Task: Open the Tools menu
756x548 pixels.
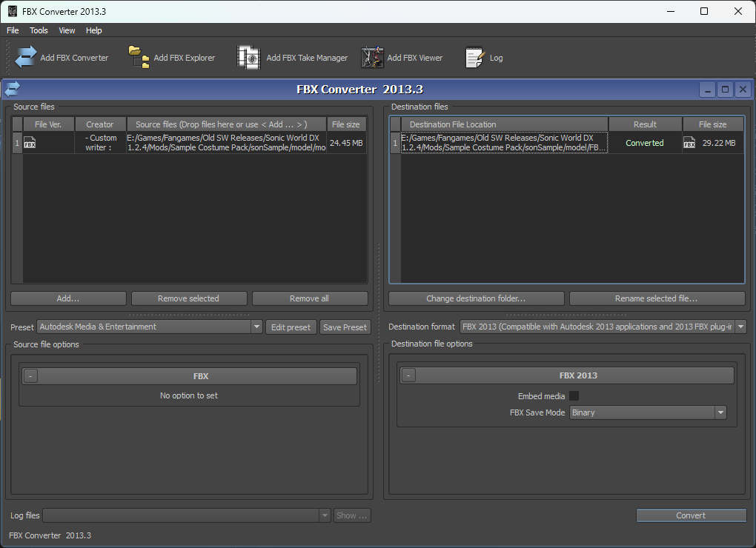Action: [x=39, y=30]
